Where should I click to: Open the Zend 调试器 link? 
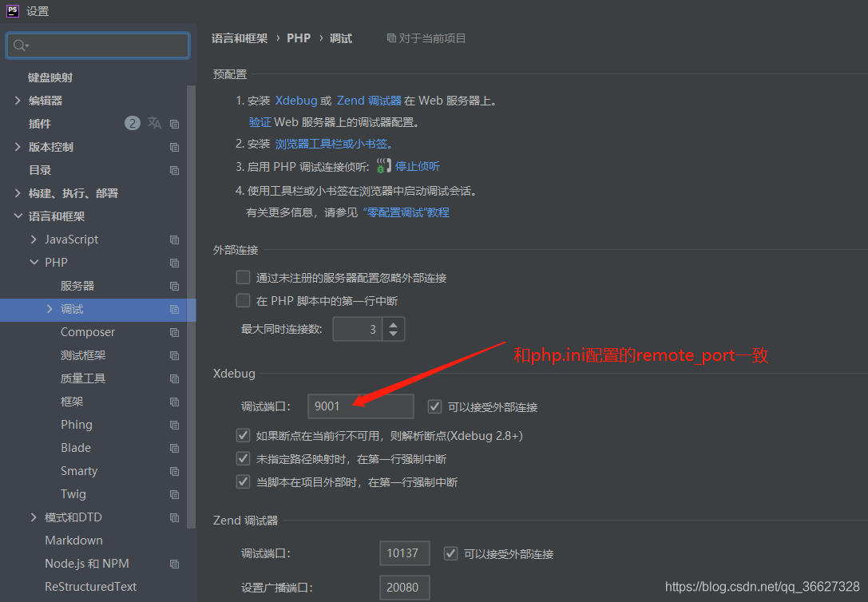click(369, 101)
